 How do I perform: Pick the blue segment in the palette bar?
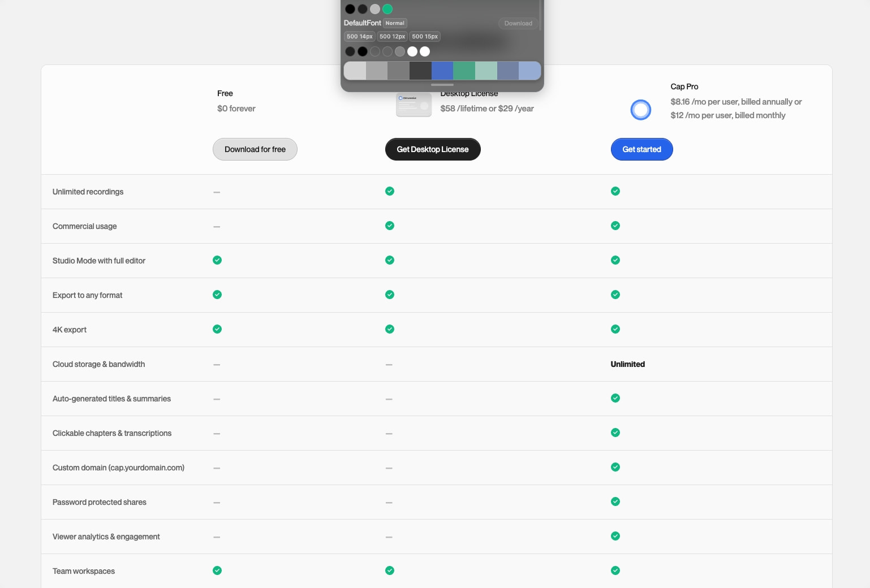click(x=442, y=71)
